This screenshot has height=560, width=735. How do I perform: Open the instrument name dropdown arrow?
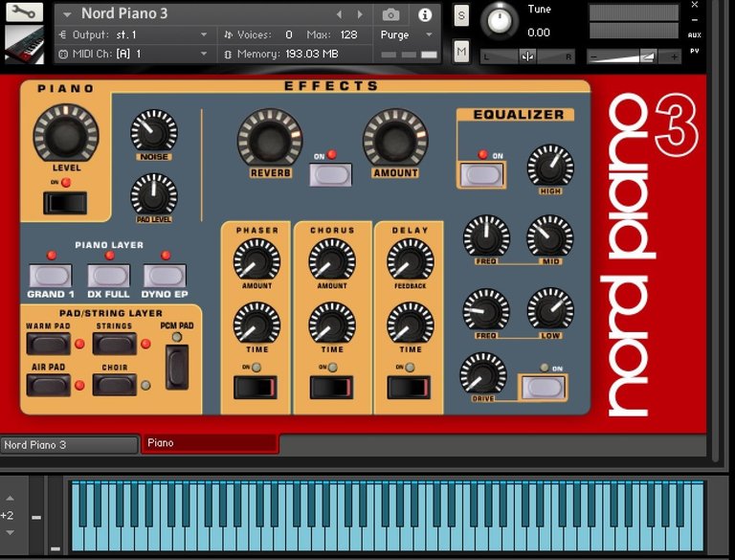67,14
